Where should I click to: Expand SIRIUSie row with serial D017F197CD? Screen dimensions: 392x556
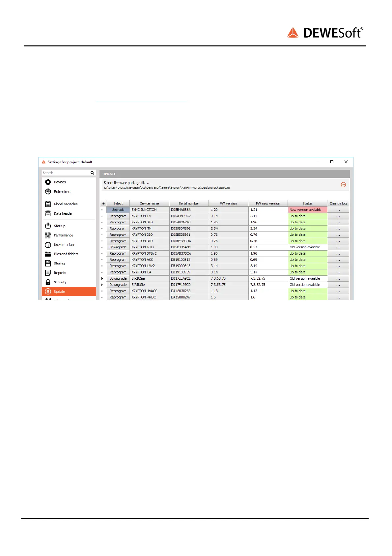[102, 285]
